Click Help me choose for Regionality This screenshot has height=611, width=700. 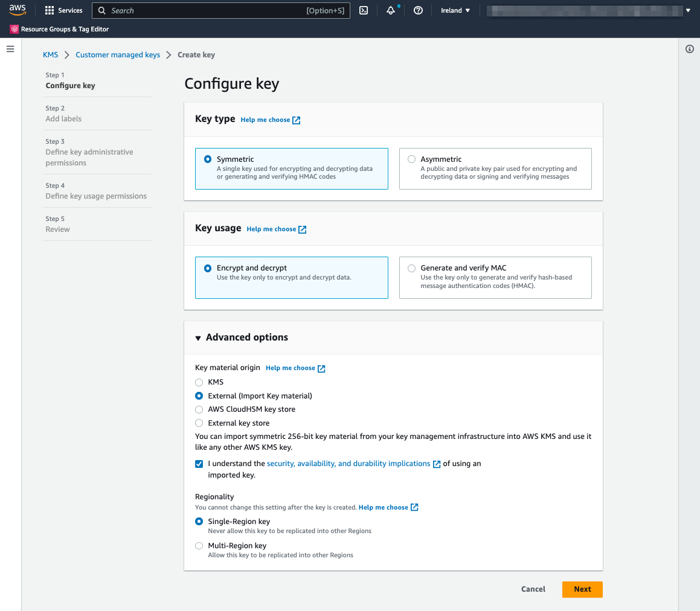[384, 507]
